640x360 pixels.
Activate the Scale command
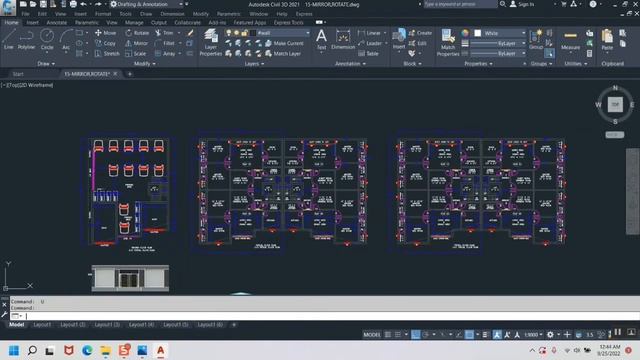136,53
